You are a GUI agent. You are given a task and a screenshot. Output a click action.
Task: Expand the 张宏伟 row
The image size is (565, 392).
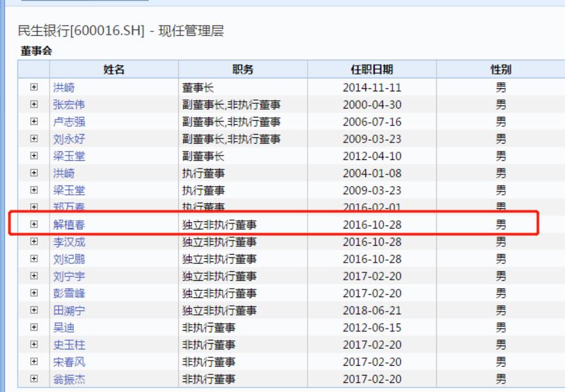[x=34, y=105]
